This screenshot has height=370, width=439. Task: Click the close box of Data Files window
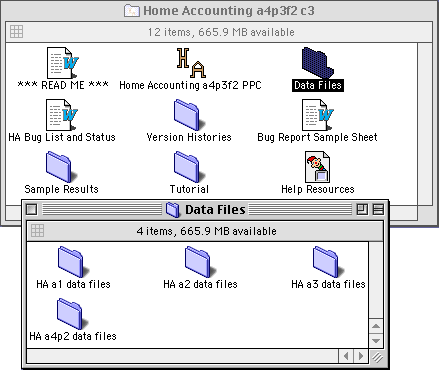pyautogui.click(x=32, y=210)
